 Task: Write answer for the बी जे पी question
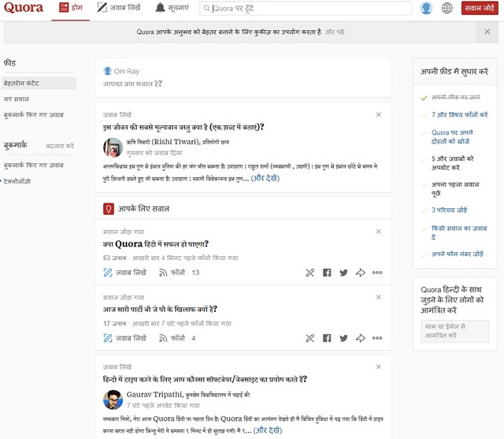(124, 338)
